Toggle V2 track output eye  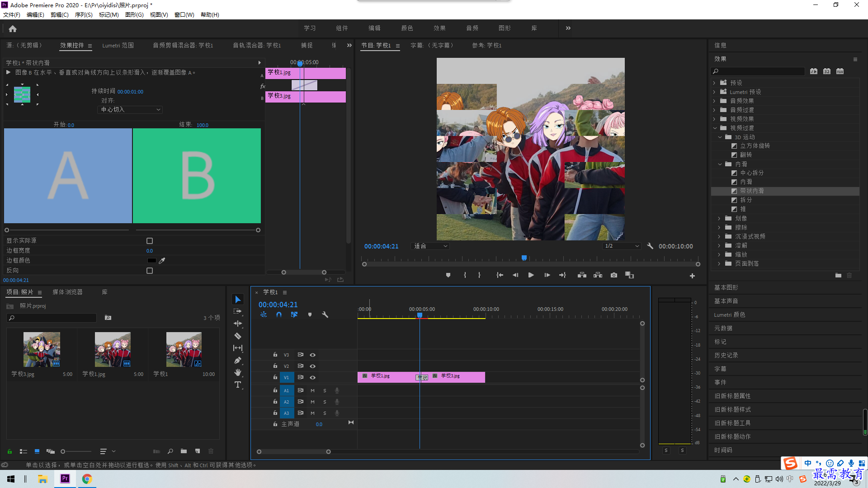point(312,366)
